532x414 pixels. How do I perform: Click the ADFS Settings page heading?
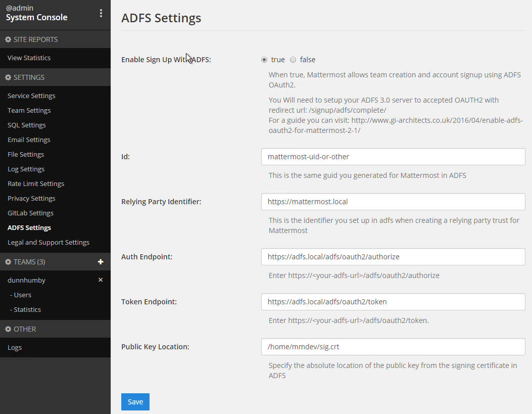click(x=161, y=18)
